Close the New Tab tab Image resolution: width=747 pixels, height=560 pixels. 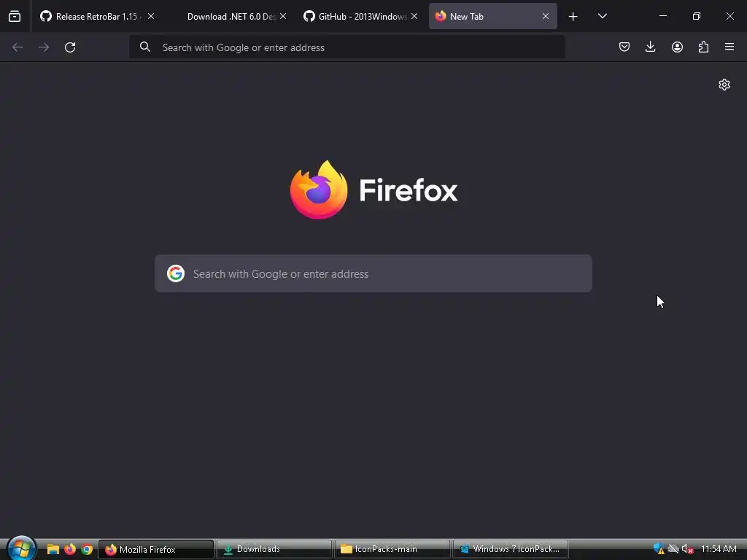pyautogui.click(x=546, y=16)
